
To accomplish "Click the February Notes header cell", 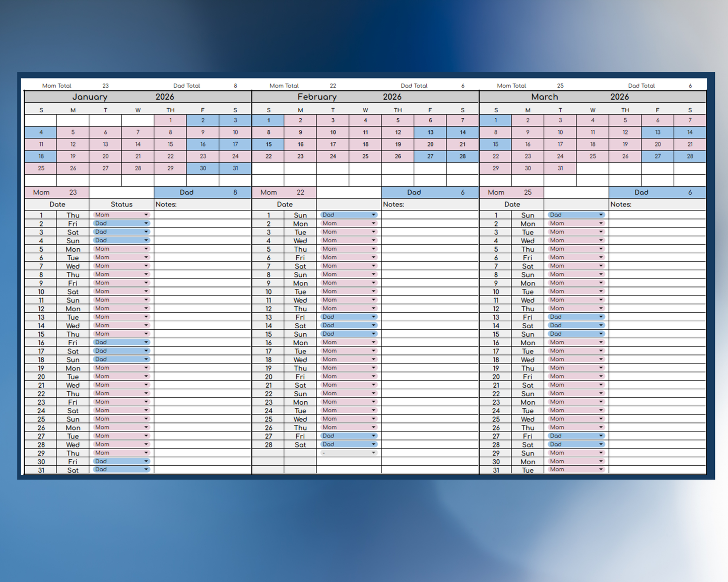I will [x=430, y=204].
